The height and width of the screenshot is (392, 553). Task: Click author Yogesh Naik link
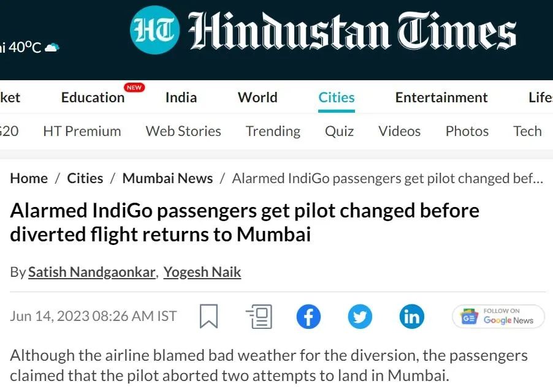(x=202, y=272)
